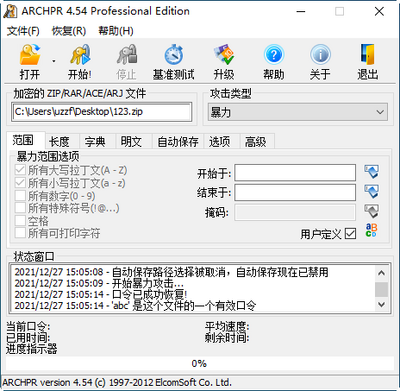
Task: Toggle the 空格 checkbox
Action: (20, 220)
